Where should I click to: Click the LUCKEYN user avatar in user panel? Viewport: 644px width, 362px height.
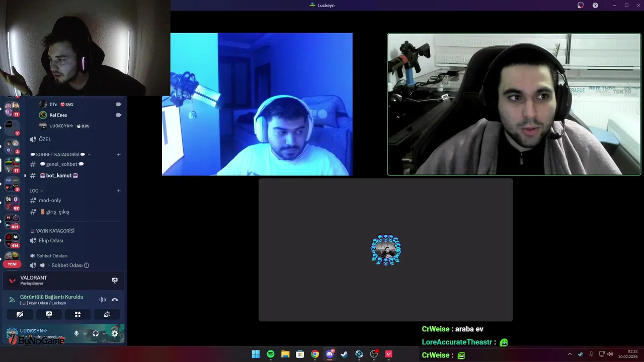[x=12, y=333]
